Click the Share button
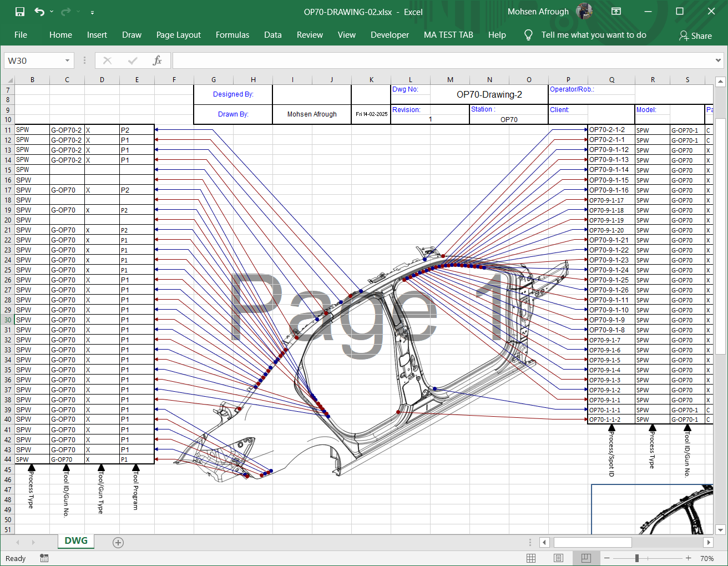Screen dimensions: 728x566 [695, 36]
